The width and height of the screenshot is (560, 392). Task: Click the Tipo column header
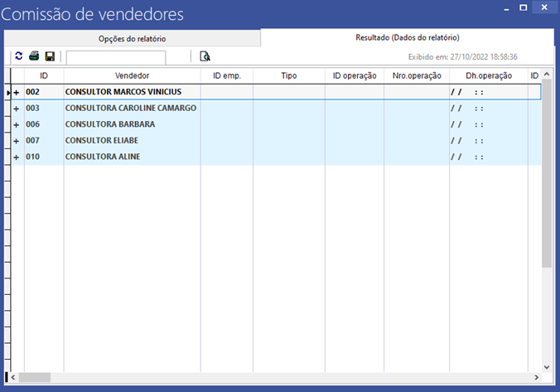pos(288,75)
